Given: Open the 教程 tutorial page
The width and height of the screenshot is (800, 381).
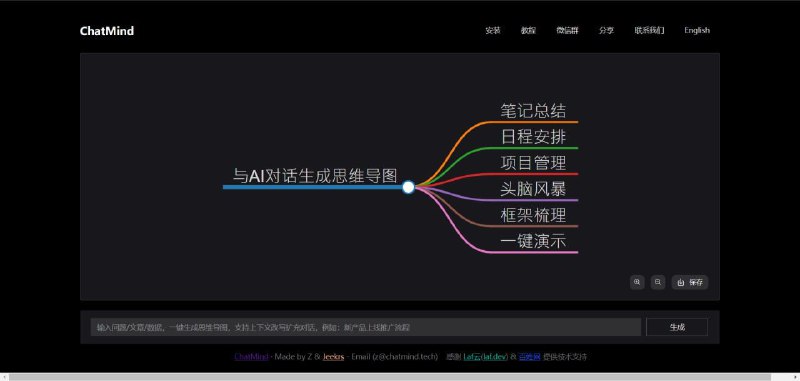Looking at the screenshot, I should 528,31.
